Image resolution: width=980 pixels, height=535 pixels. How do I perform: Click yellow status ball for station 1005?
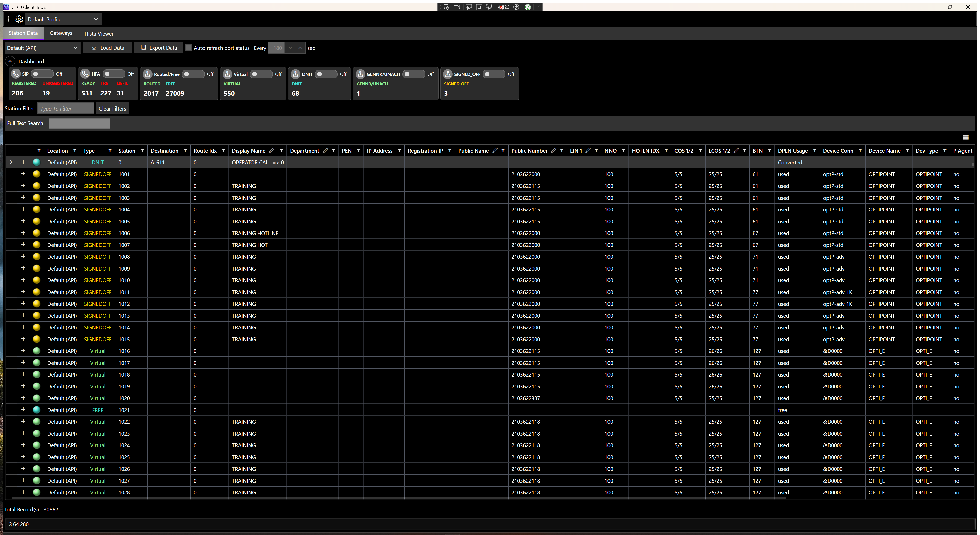pos(37,221)
